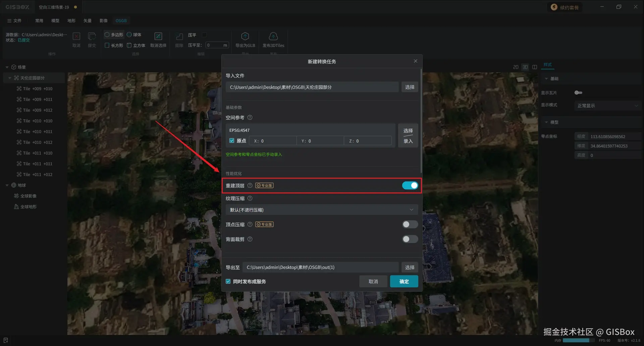This screenshot has width=644, height=346.
Task: Click the 取消 icon in the OSGB toolbar
Action: pos(76,36)
